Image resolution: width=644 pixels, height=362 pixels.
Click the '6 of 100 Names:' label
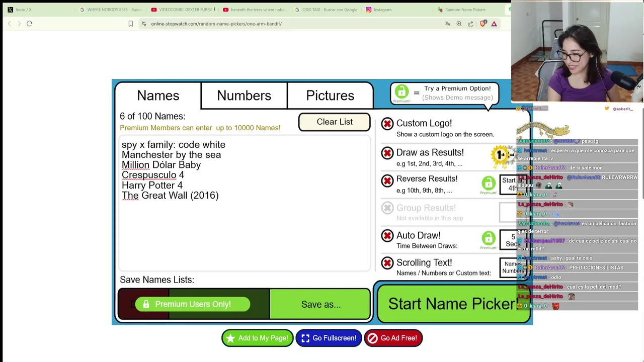152,116
